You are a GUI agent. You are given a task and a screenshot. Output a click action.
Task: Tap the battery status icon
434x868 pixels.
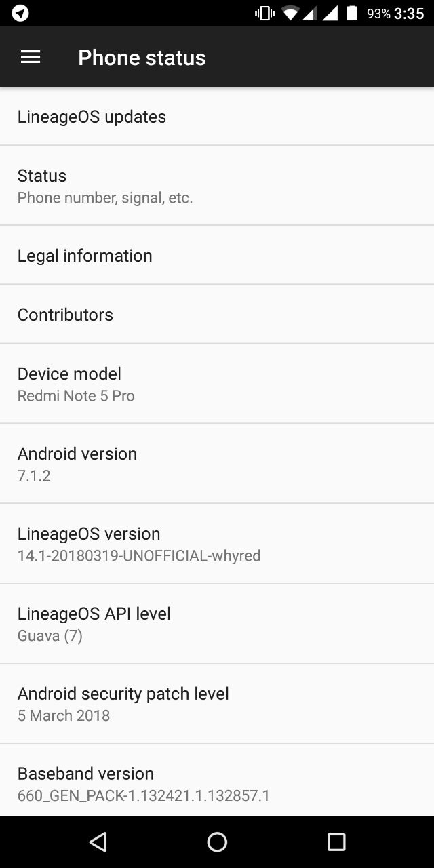352,13
